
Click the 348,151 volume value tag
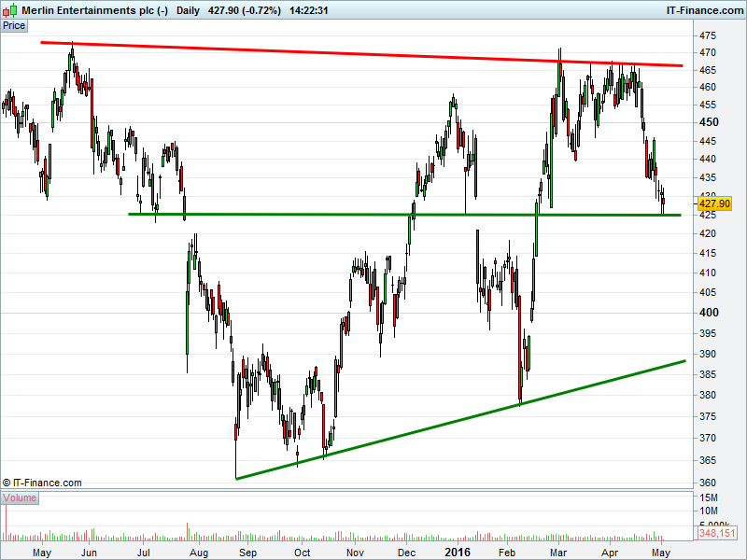pyautogui.click(x=717, y=533)
